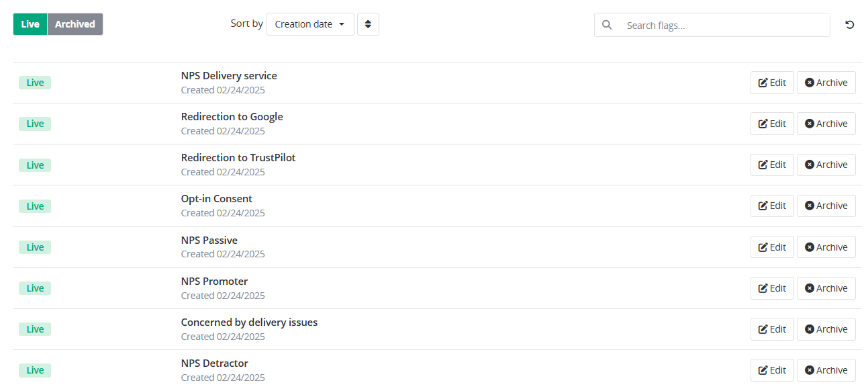Click the archive X icon for NPS Promoter
Screen dimensions: 868x387
pyautogui.click(x=810, y=288)
